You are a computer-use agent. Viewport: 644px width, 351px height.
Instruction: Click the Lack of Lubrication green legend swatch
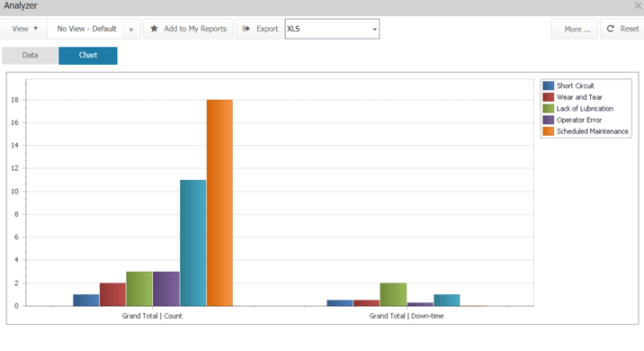[x=549, y=109]
